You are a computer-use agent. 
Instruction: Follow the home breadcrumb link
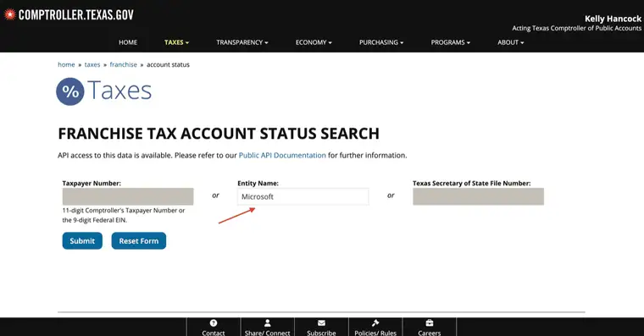(x=66, y=64)
